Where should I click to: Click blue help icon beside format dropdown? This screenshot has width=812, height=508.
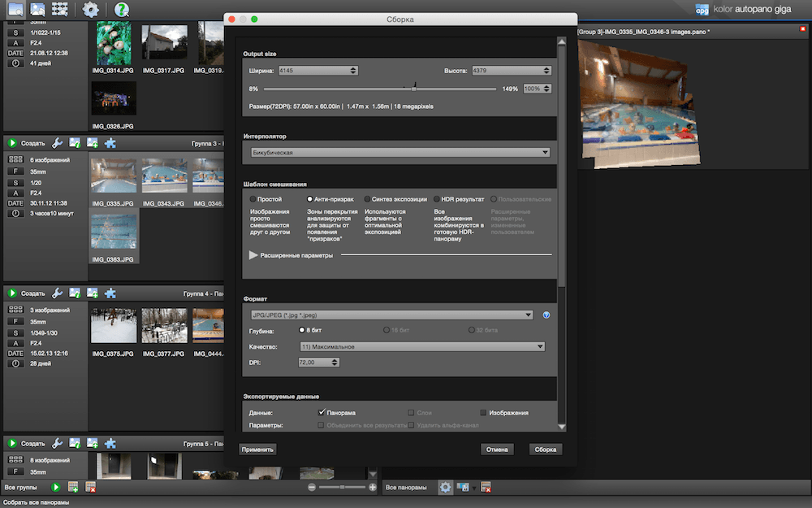click(x=546, y=315)
